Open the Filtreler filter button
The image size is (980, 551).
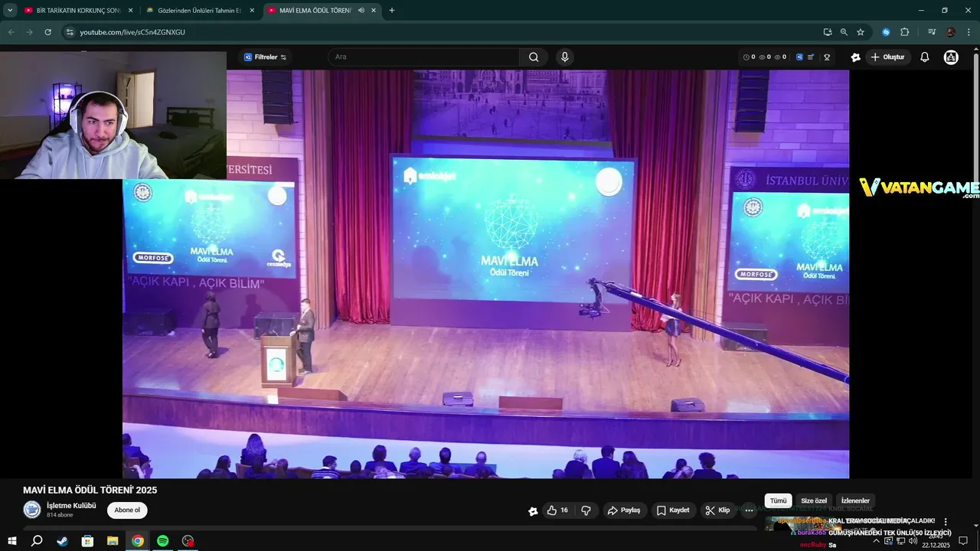point(265,57)
